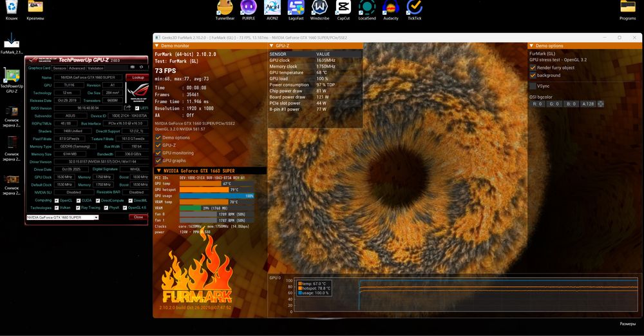Open the LocalSend desktop shortcut
The image size is (644, 336).
click(x=367, y=10)
